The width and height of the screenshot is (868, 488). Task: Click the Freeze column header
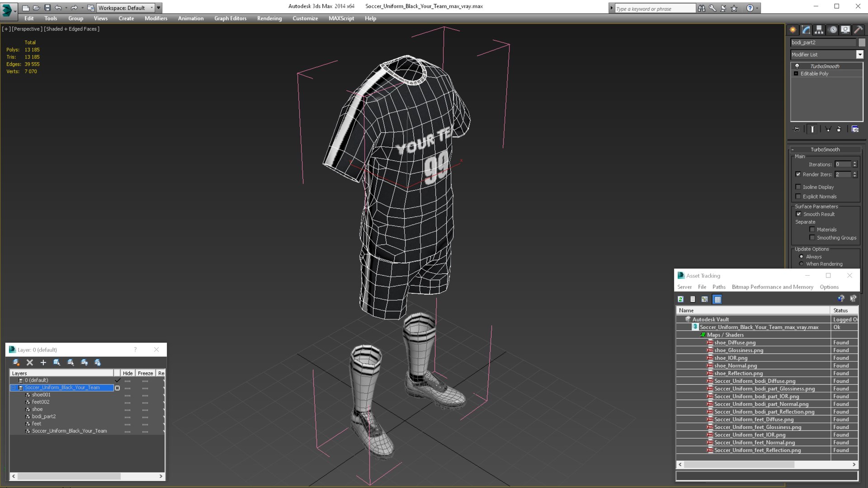pos(146,373)
